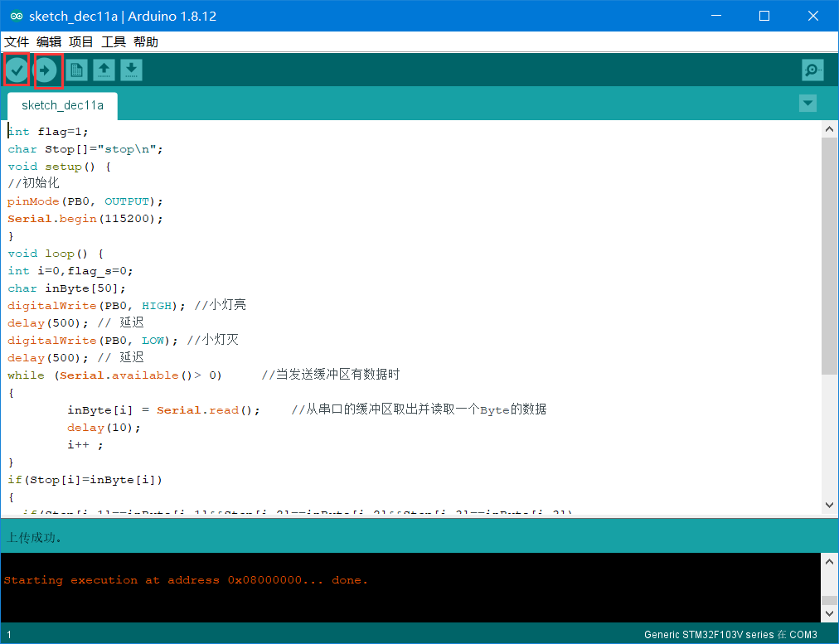Click the console scrollbar up arrow

click(x=829, y=562)
